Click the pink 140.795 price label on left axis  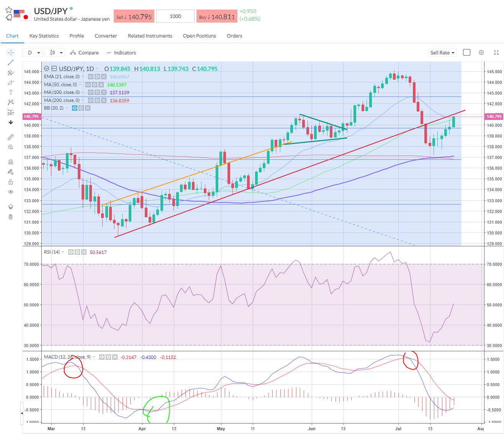31,116
